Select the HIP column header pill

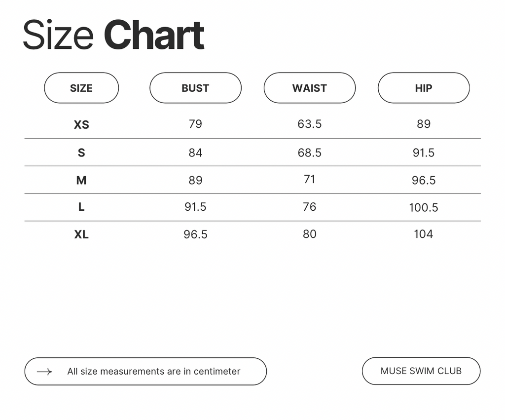(424, 88)
